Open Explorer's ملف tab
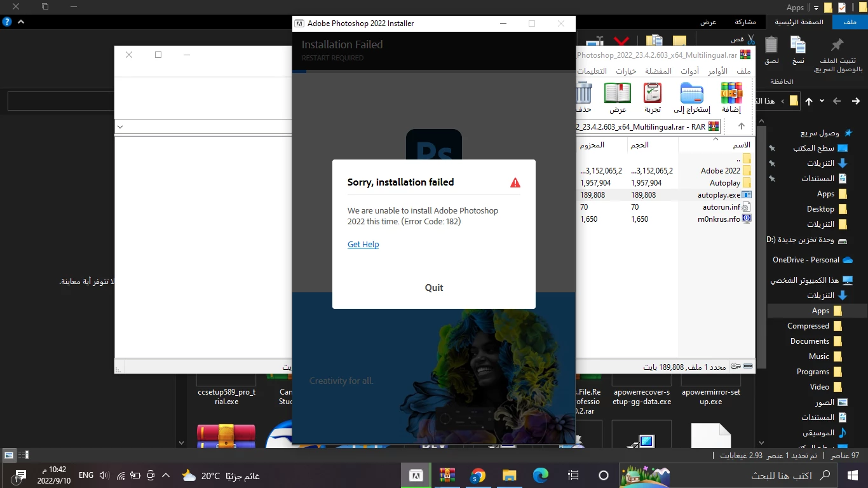Screen dimensions: 868x488 (849, 22)
